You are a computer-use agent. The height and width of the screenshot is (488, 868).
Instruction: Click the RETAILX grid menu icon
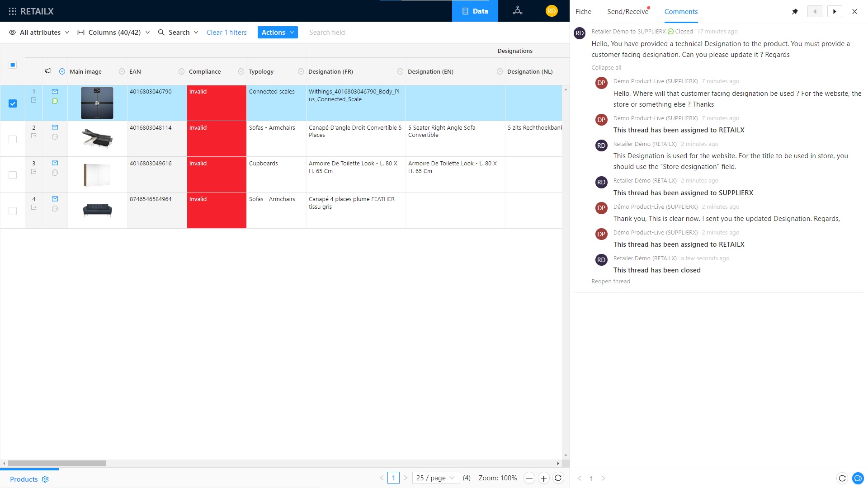point(13,10)
